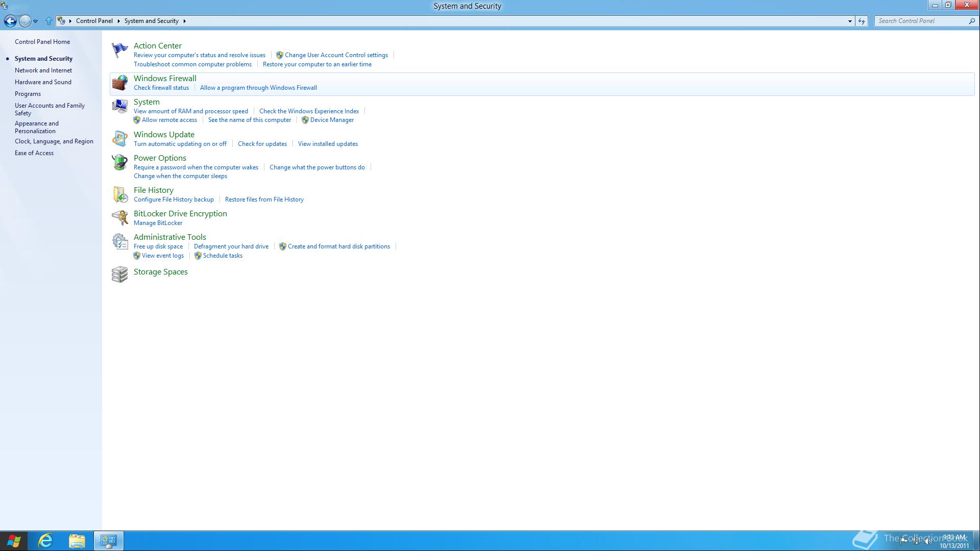Viewport: 980px width, 551px height.
Task: Open the recent pages dropdown arrow
Action: 35,21
